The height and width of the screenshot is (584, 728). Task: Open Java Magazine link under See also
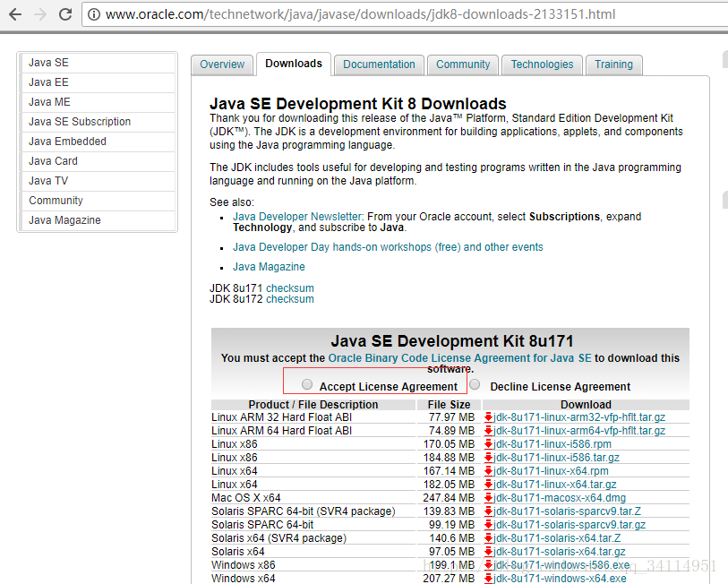click(269, 267)
